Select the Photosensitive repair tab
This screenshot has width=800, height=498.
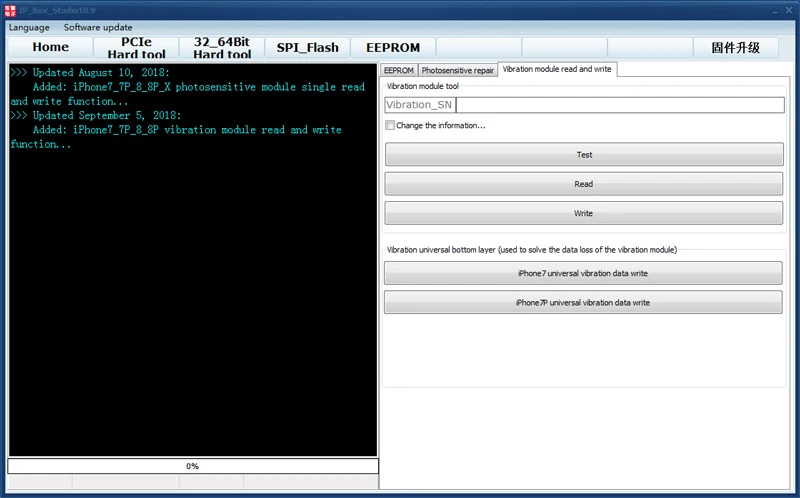click(x=458, y=70)
